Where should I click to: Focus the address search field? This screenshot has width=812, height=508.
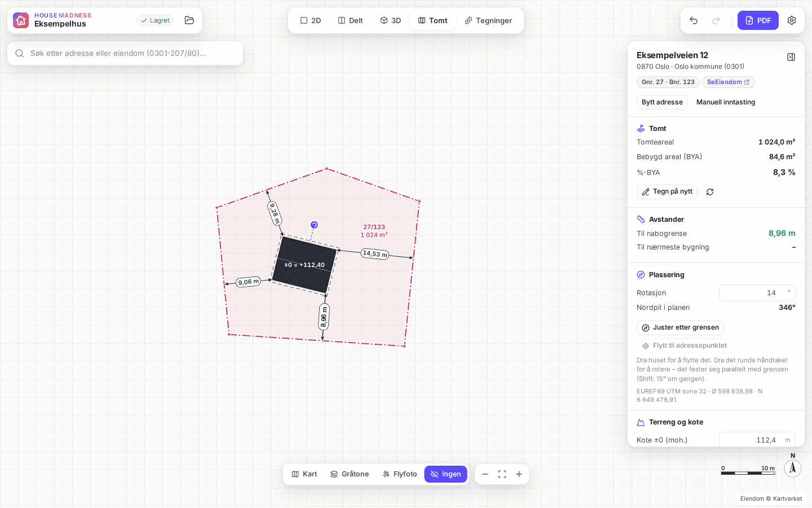coord(125,53)
